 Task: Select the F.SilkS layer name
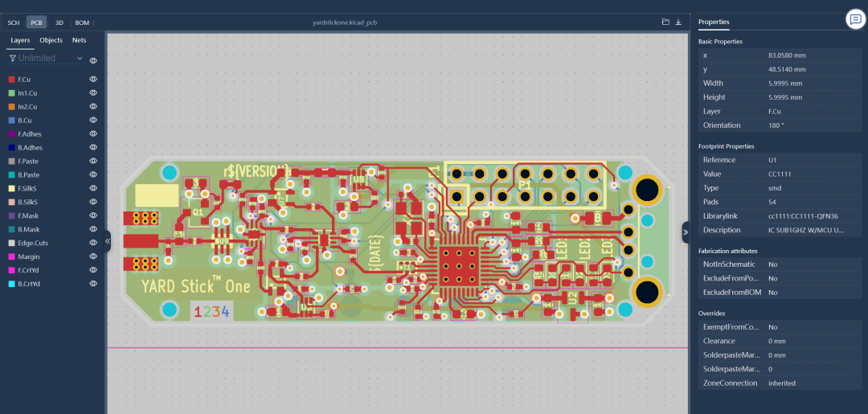pos(27,188)
